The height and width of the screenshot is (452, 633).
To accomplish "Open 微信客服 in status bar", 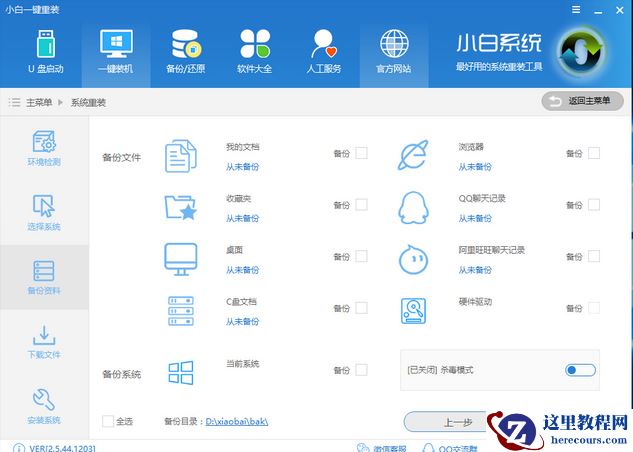I will pos(382,448).
